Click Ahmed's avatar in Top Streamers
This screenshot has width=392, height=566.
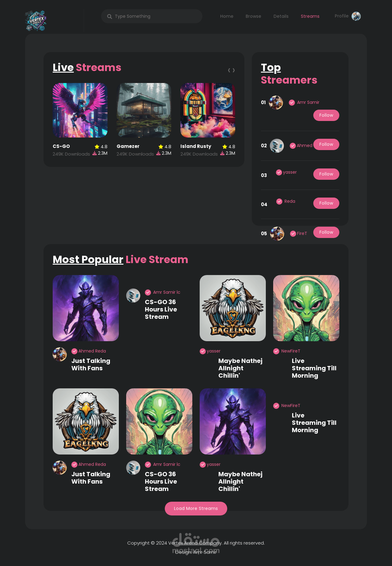pos(277,146)
